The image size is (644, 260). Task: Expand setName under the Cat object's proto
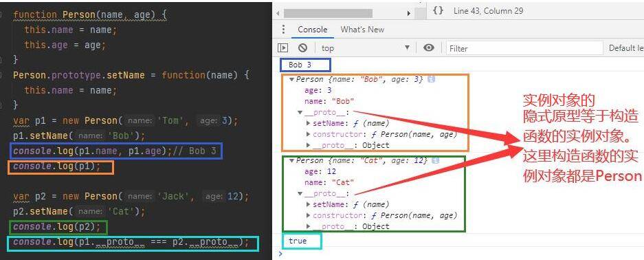(309, 204)
